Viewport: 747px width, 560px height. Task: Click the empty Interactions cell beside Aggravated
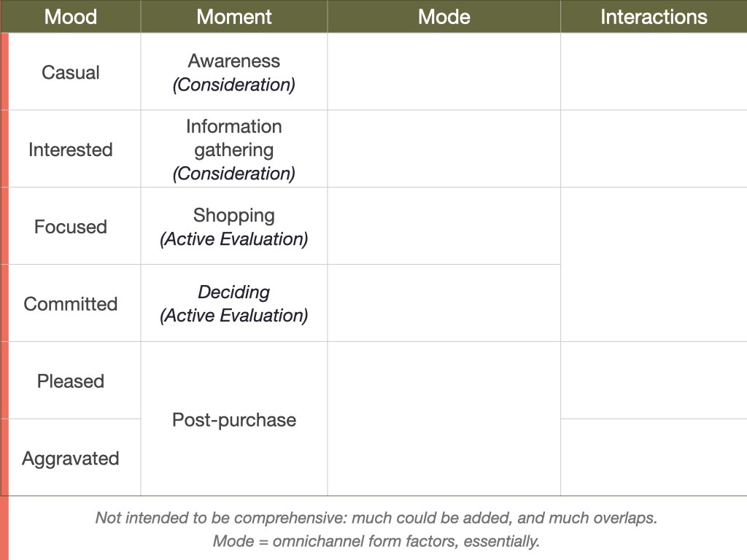[654, 458]
